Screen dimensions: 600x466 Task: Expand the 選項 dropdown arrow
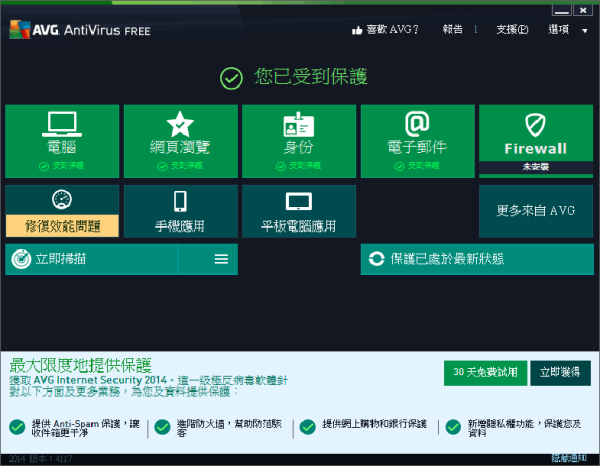(585, 31)
